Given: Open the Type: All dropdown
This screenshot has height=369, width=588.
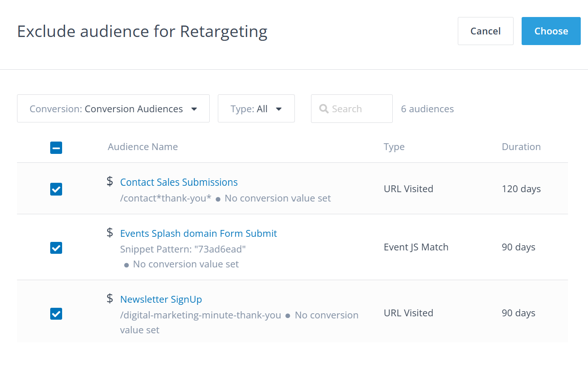Looking at the screenshot, I should coord(256,108).
